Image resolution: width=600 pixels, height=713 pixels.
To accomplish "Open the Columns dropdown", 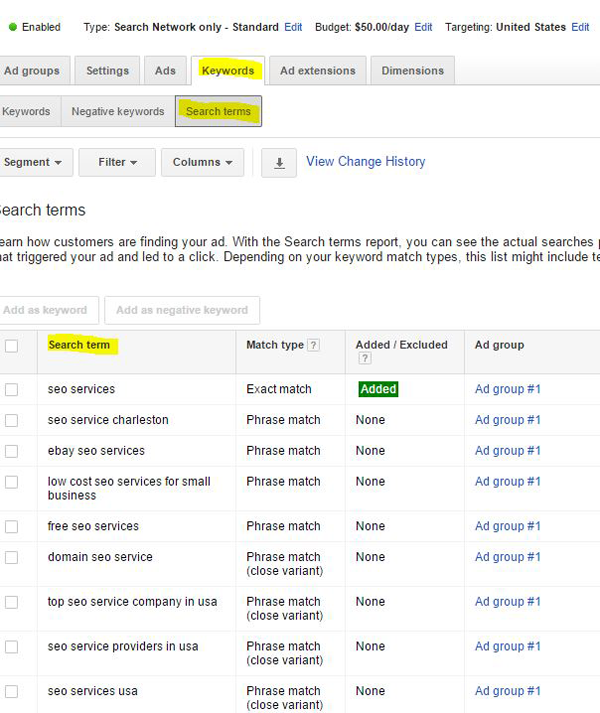I will pos(202,162).
